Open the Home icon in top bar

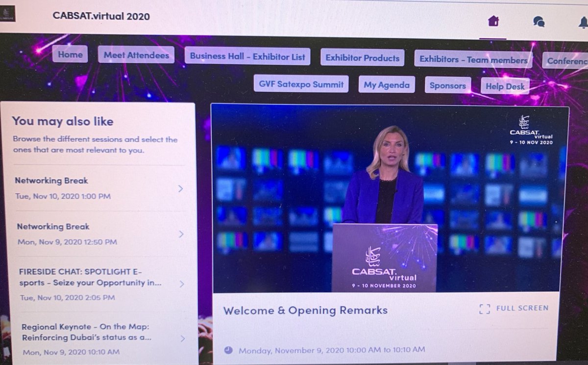tap(493, 21)
